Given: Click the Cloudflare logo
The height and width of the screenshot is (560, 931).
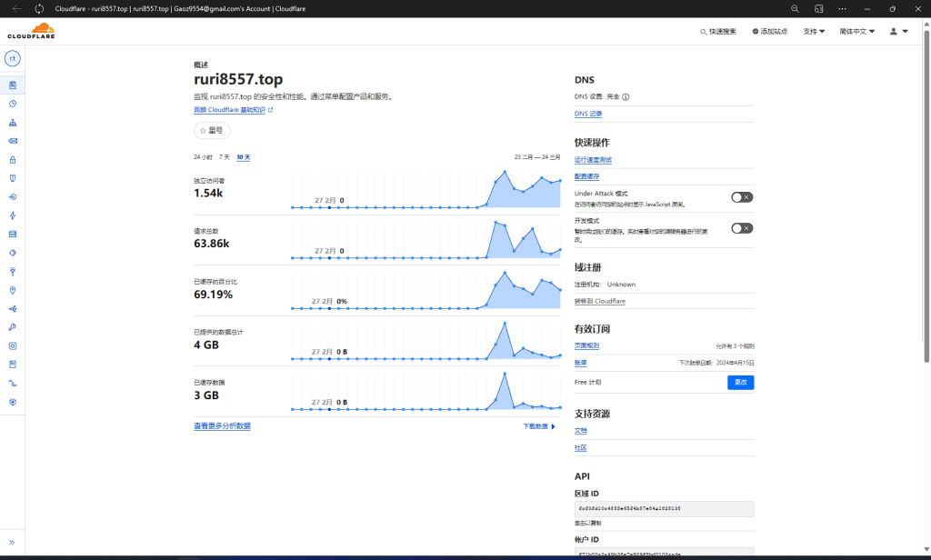Looking at the screenshot, I should (32, 31).
